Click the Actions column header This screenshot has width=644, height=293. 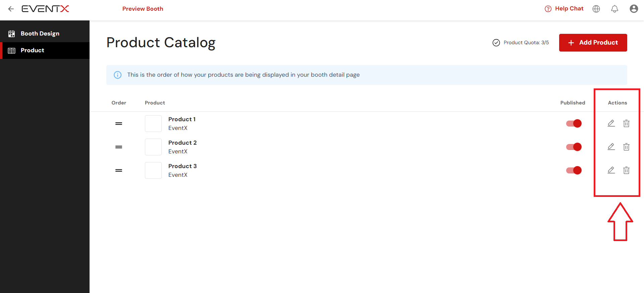[617, 103]
